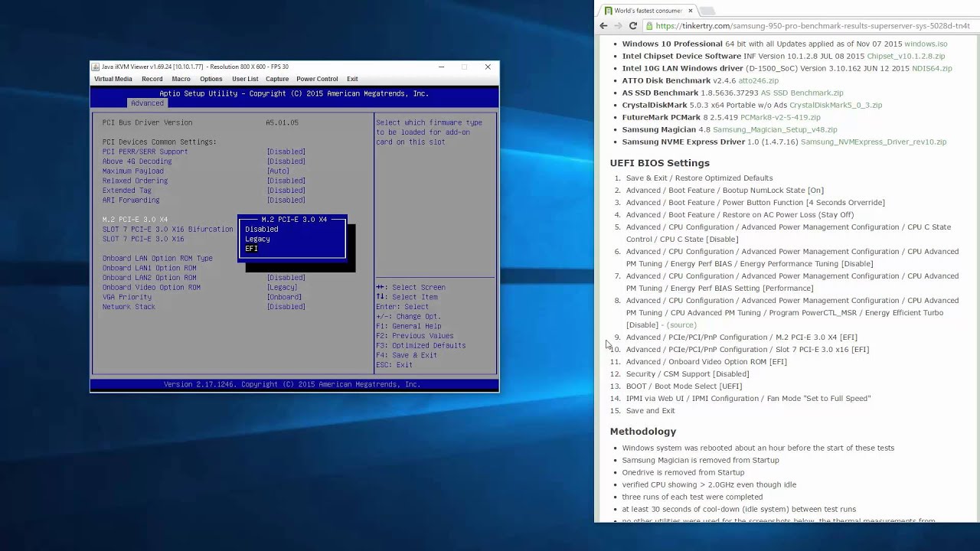Minimize the iKVM Viewer window
Viewport: 980px width, 551px height.
click(x=441, y=67)
